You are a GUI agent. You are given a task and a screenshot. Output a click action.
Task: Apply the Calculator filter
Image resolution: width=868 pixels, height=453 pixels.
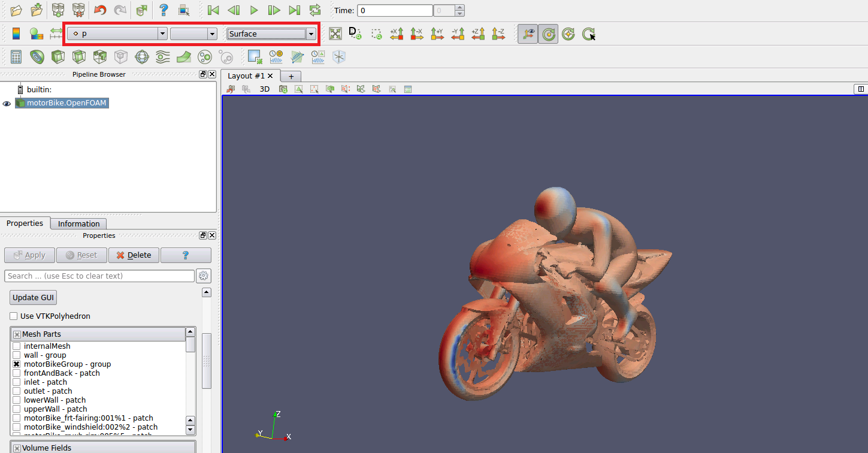coord(16,57)
